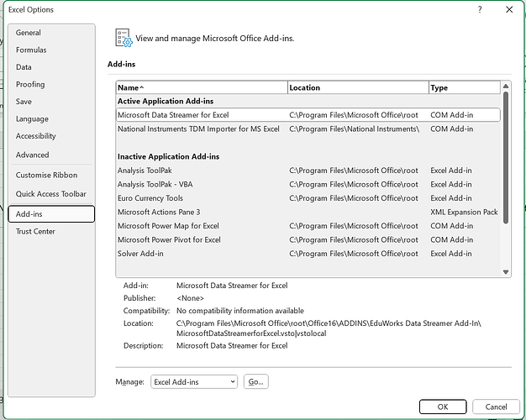Click the add-ins list scrollbar thumb
Image resolution: width=526 pixels, height=420 pixels.
click(x=506, y=158)
